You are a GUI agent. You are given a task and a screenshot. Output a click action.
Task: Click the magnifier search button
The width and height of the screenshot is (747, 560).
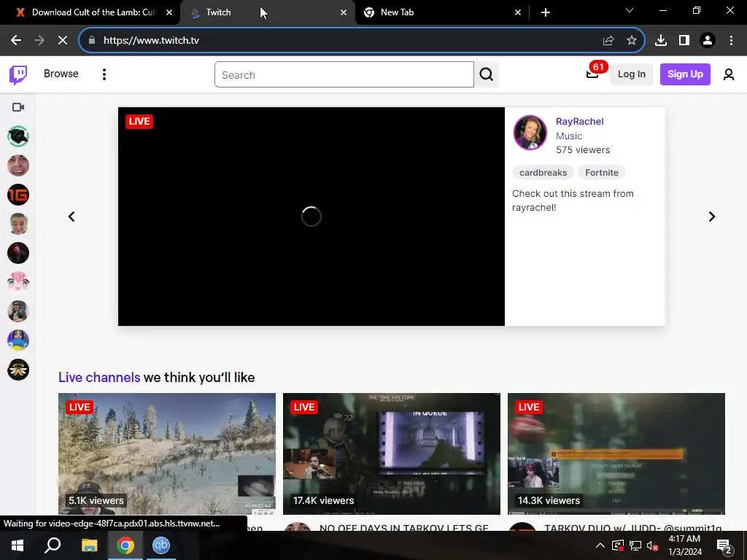[x=487, y=75]
